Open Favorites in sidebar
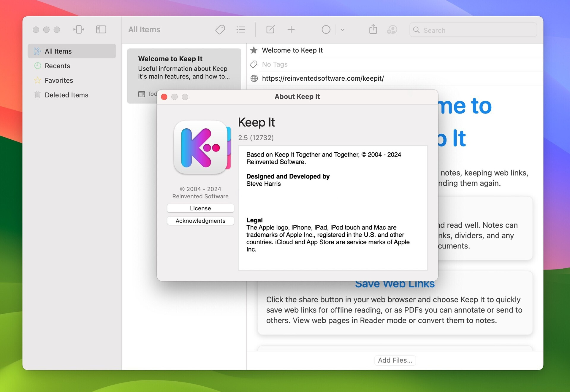Image resolution: width=570 pixels, height=392 pixels. point(72,80)
